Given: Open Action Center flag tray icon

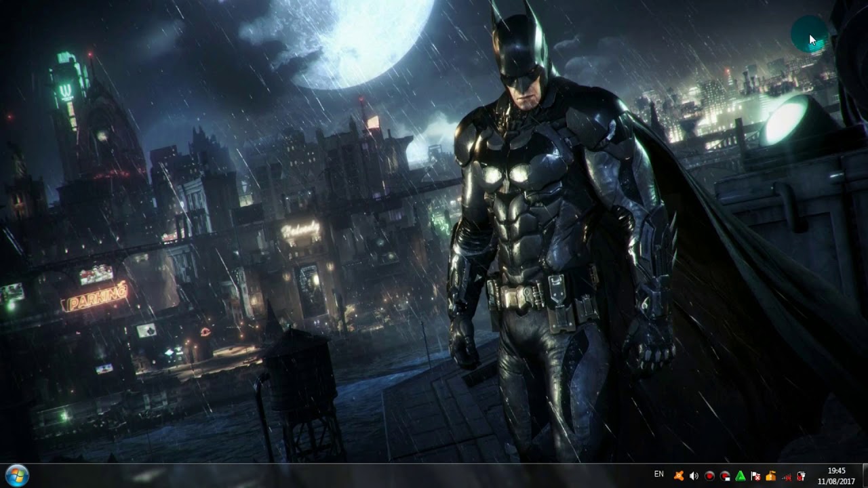Looking at the screenshot, I should point(756,476).
